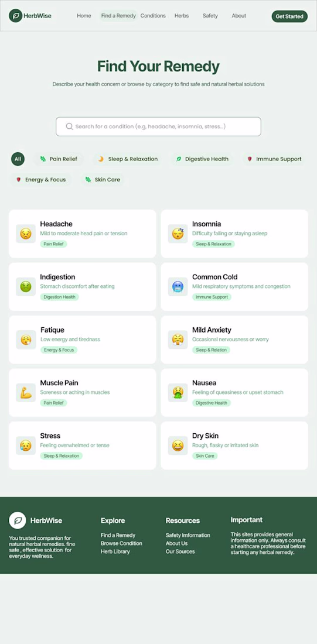317x644 pixels.
Task: Click the Energy & Focus tag on Fatique card
Action: click(59, 350)
